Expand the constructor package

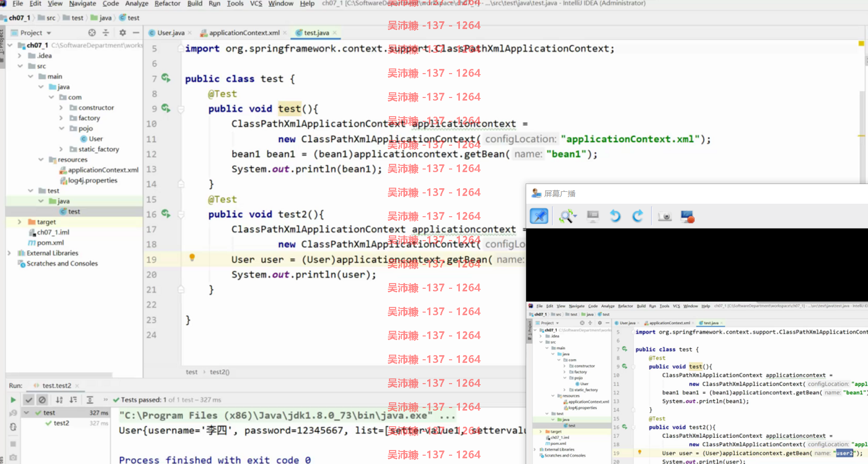tap(61, 107)
